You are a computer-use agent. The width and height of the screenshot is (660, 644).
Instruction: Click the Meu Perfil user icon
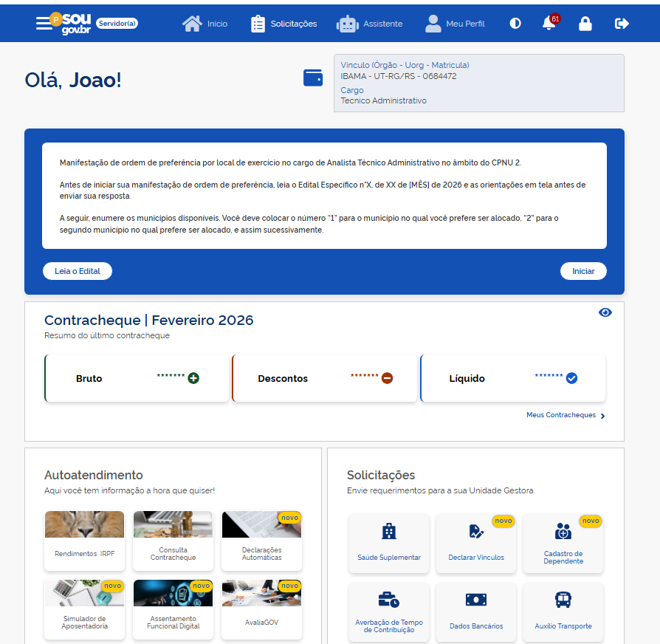433,24
